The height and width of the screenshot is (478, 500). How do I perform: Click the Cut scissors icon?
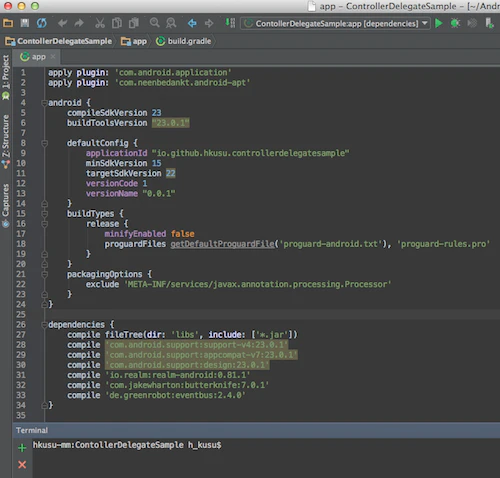point(100,23)
